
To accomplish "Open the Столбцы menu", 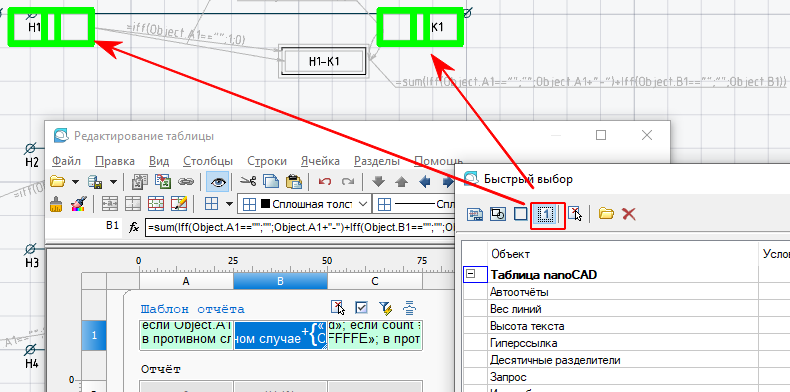I will click(x=208, y=161).
